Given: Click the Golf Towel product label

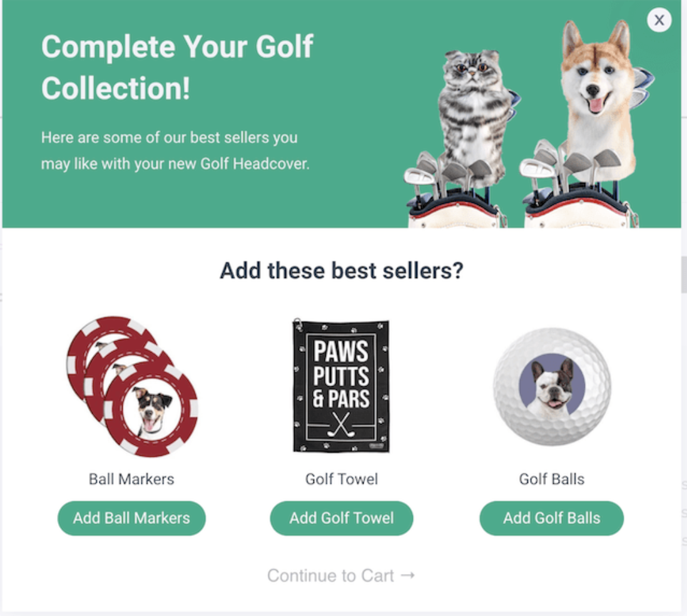Looking at the screenshot, I should [x=341, y=479].
